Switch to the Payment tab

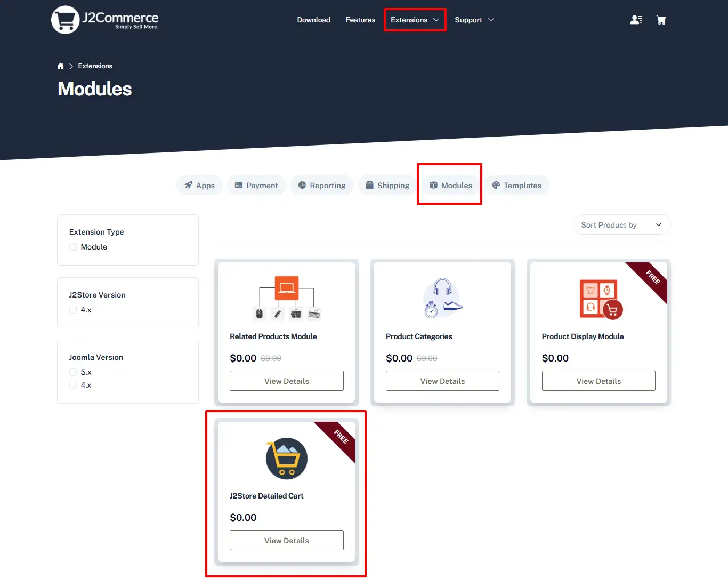pyautogui.click(x=256, y=186)
